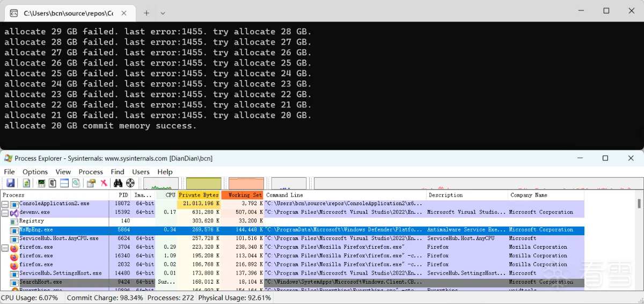The height and width of the screenshot is (304, 644).
Task: Click the icon beside Registry process
Action: pos(14,221)
